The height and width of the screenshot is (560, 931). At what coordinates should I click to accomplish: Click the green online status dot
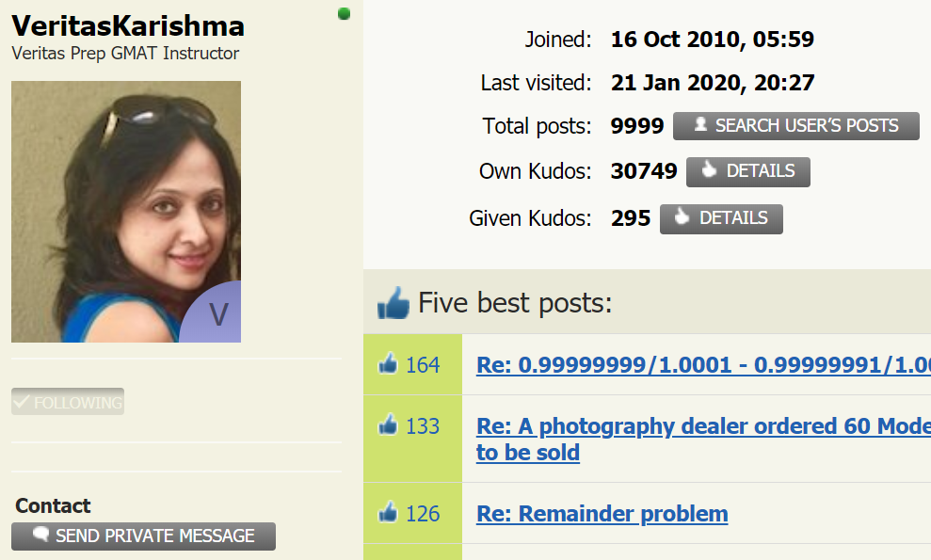[344, 14]
